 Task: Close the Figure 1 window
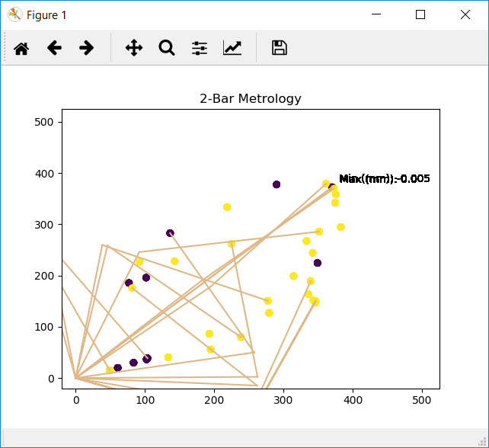point(465,14)
